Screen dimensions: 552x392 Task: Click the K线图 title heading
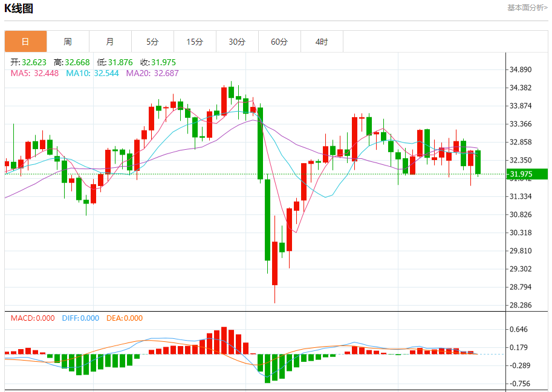pyautogui.click(x=19, y=8)
